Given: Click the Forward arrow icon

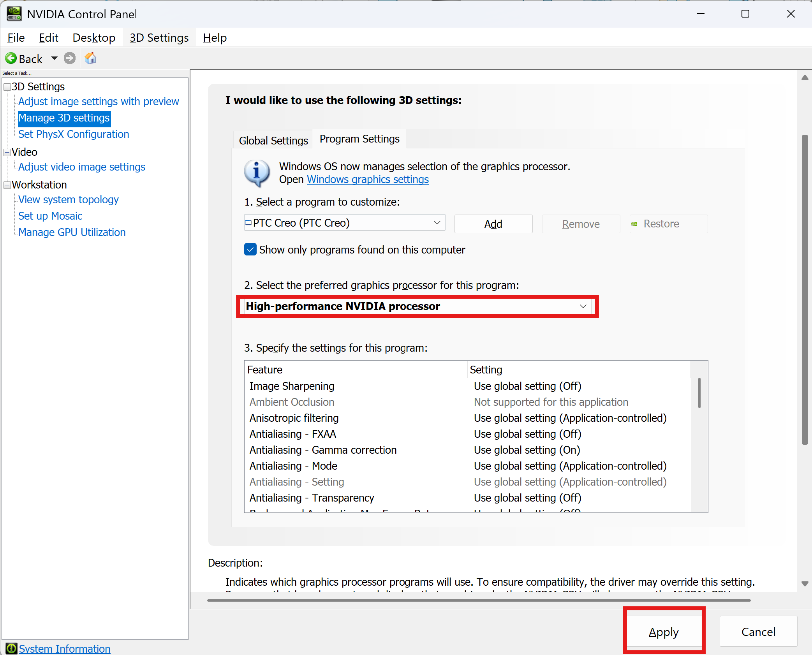Looking at the screenshot, I should pos(70,58).
